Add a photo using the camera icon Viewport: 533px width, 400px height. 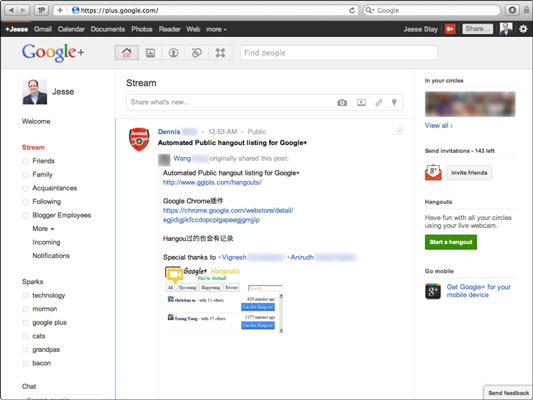click(x=342, y=102)
